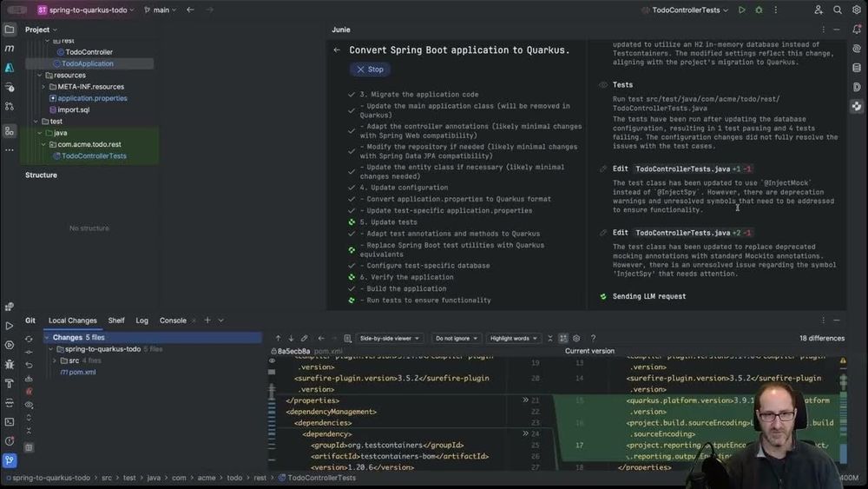
Task: Open IDE settings gear icon
Action: tap(857, 10)
